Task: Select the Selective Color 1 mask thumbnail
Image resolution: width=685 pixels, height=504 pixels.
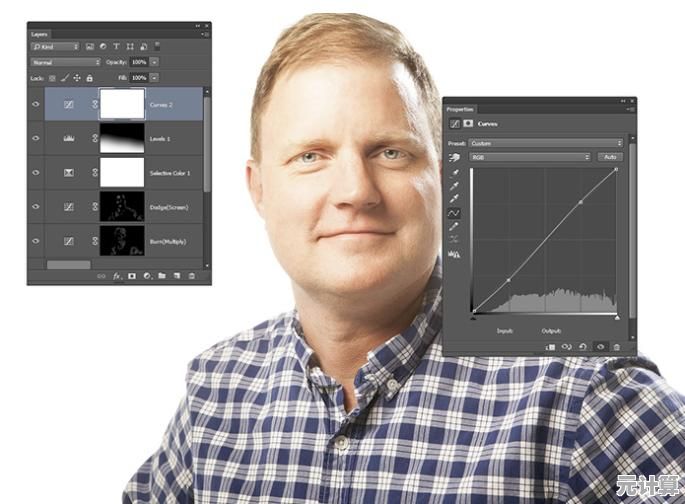Action: 122,172
